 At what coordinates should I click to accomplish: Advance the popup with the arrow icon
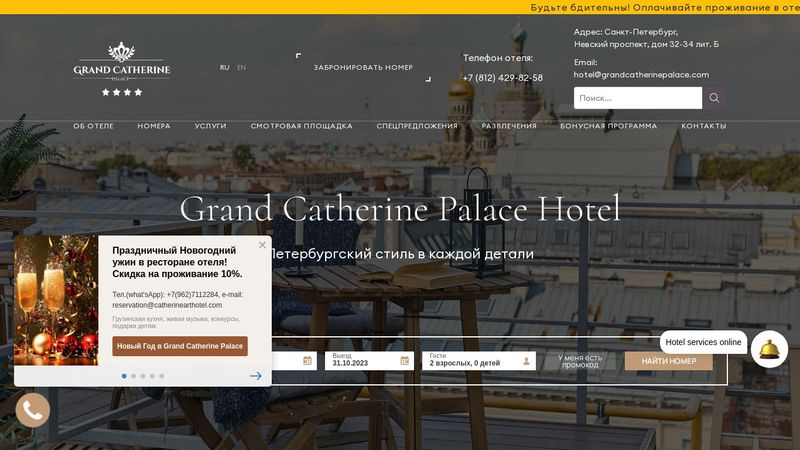point(256,376)
